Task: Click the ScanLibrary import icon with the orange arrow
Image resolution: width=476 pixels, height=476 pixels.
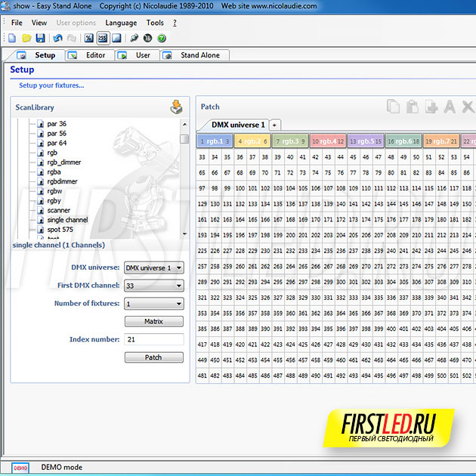Action: (x=177, y=107)
